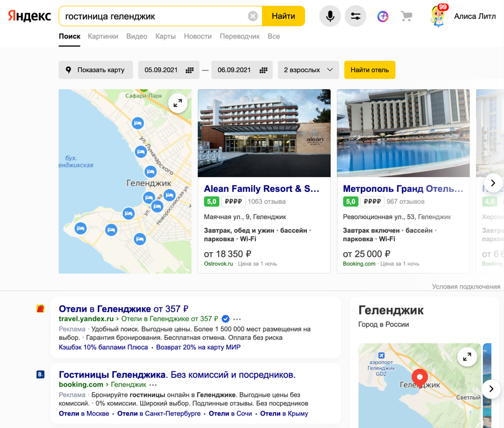The image size is (504, 428).
Task: Expand the '2 взрослых' guests dropdown
Action: point(308,70)
